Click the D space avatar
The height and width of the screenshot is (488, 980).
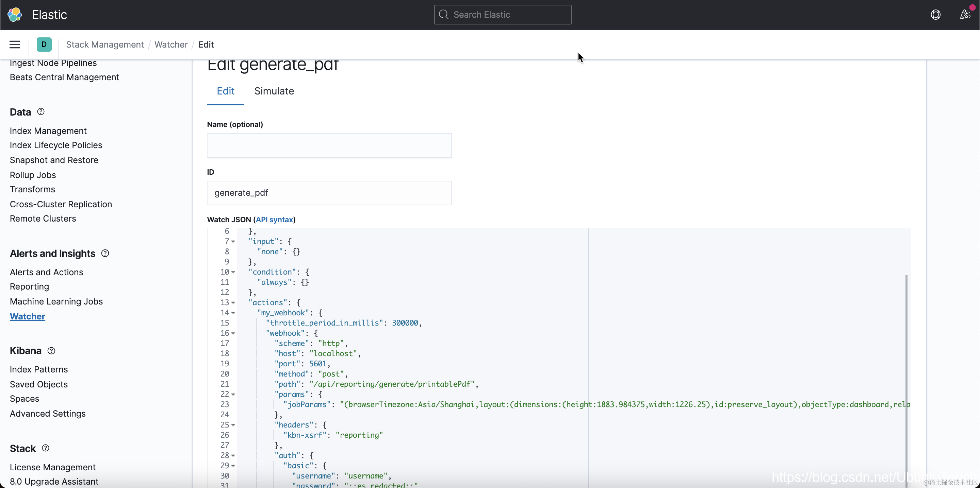pyautogui.click(x=44, y=45)
